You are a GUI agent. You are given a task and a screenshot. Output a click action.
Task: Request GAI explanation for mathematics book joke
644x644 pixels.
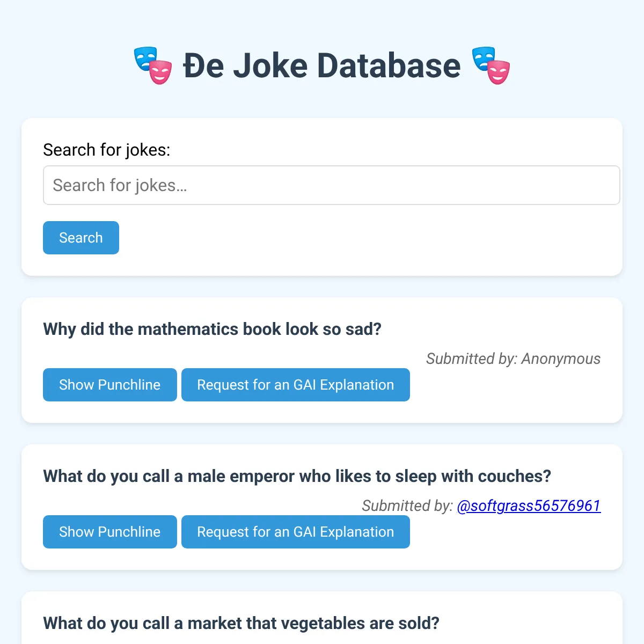point(296,385)
